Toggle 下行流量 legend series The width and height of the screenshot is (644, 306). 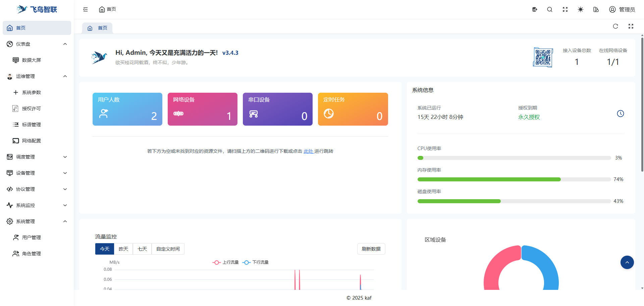pos(255,262)
